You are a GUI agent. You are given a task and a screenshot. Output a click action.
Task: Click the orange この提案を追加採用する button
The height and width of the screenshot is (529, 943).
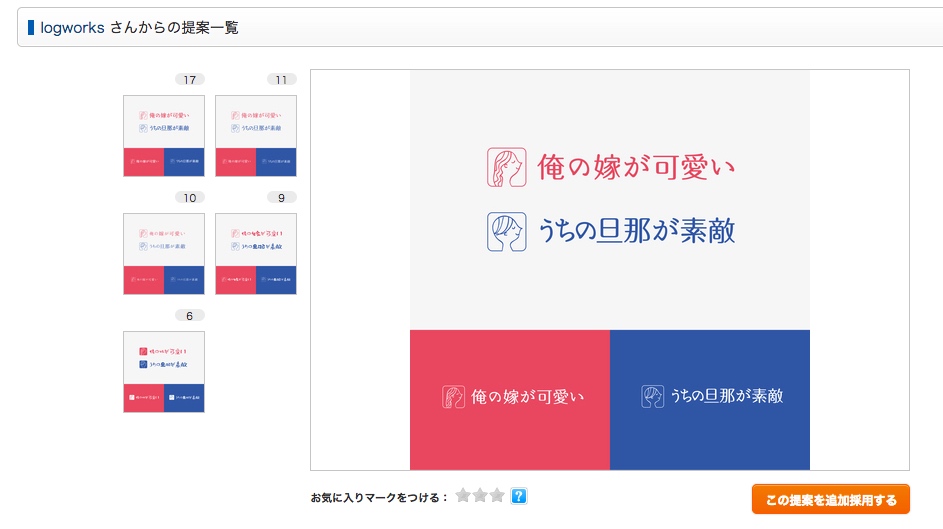coord(831,500)
